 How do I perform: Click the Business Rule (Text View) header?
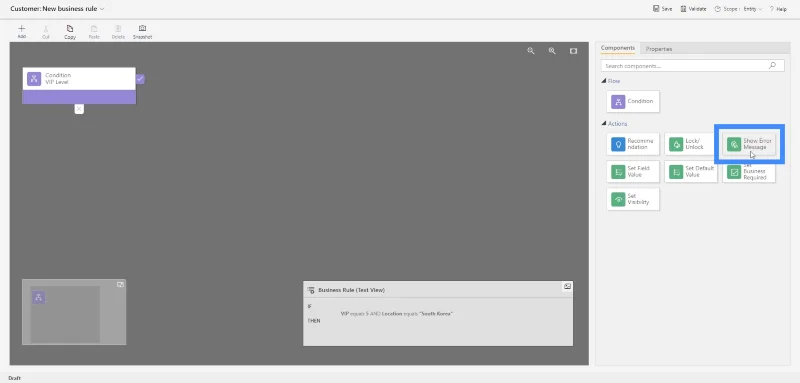tap(352, 290)
